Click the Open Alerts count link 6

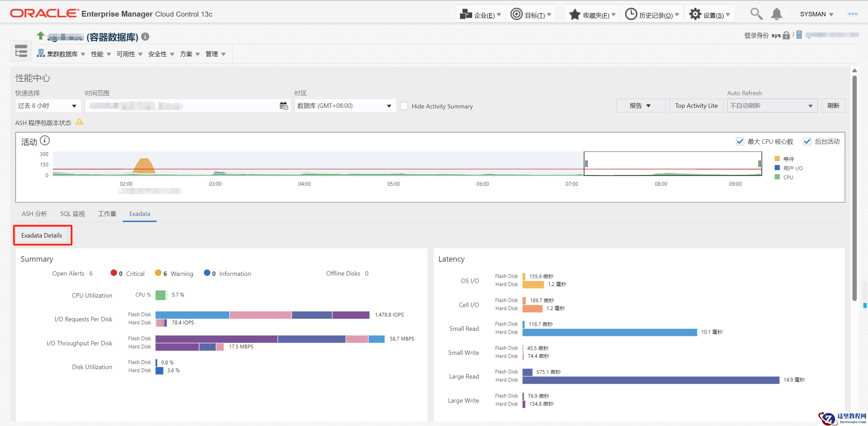tap(91, 273)
